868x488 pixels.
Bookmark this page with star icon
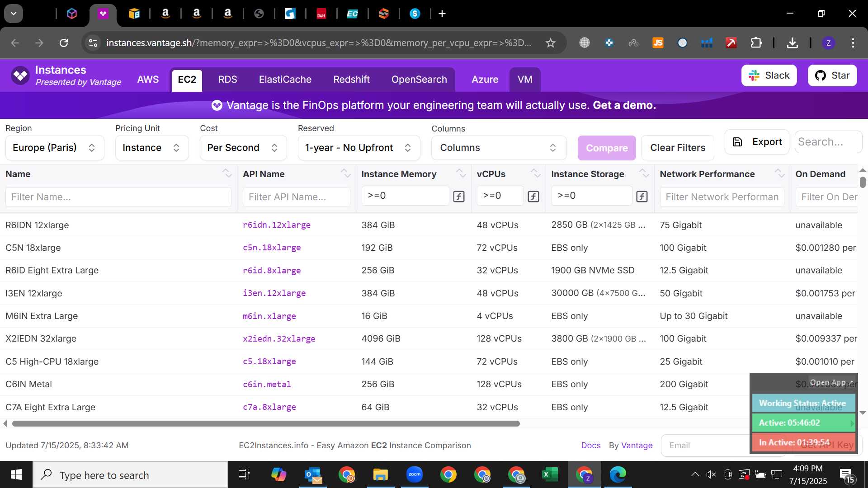(x=550, y=43)
